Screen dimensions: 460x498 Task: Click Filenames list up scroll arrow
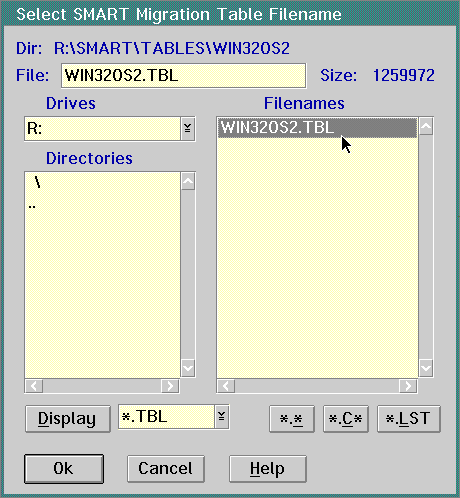426,126
